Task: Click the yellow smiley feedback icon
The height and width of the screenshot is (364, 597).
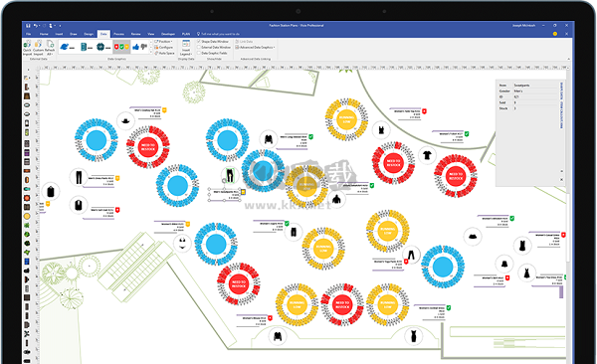Action: pos(555,34)
